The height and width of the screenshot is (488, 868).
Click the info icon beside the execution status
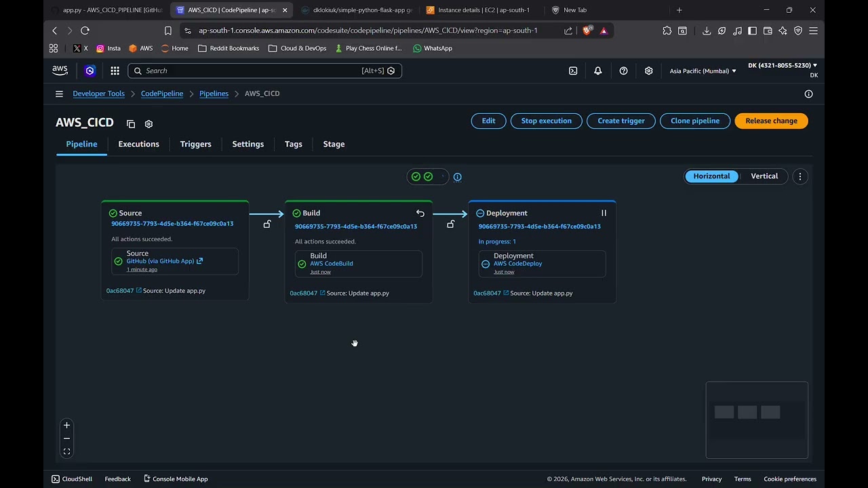[457, 177]
